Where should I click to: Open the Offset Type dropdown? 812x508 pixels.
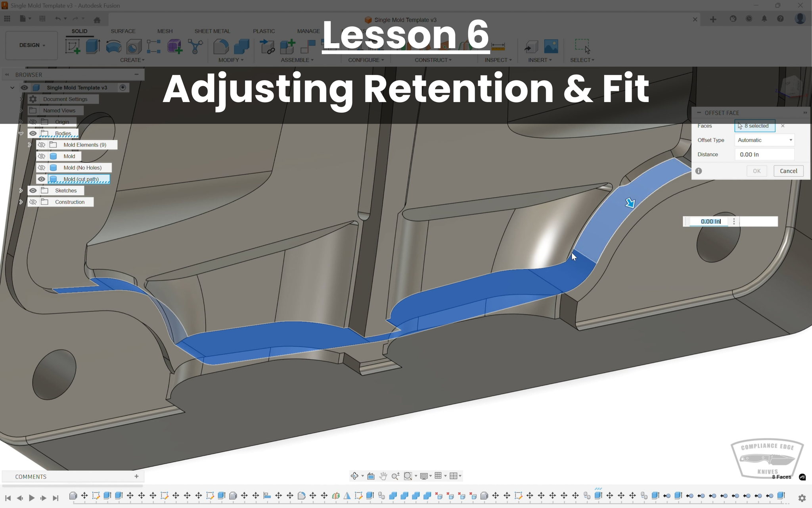(x=764, y=140)
